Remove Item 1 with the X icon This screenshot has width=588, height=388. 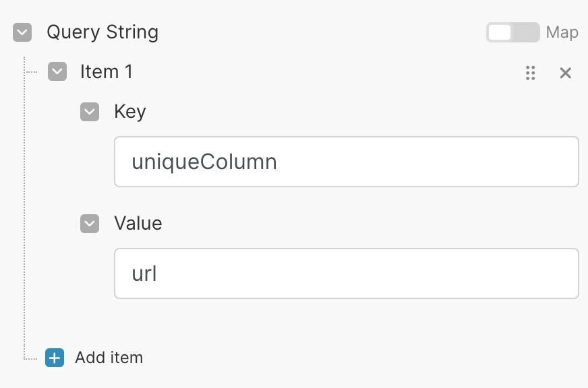(566, 73)
